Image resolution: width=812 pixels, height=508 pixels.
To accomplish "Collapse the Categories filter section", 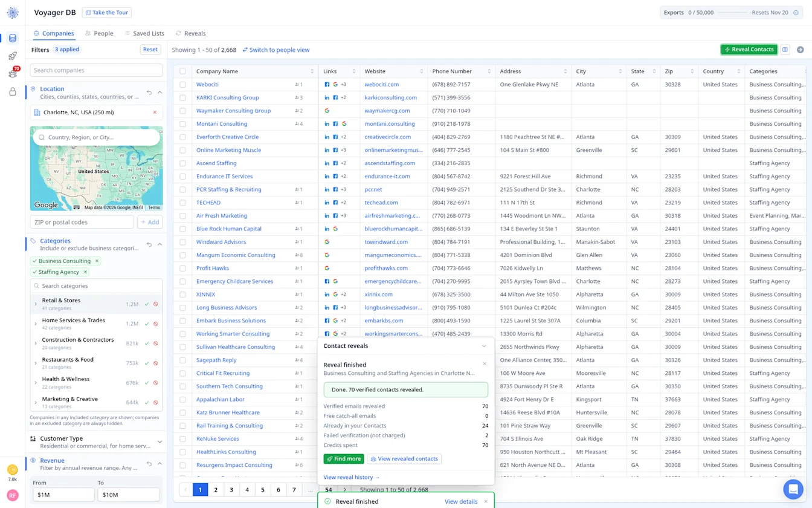I will 159,244.
